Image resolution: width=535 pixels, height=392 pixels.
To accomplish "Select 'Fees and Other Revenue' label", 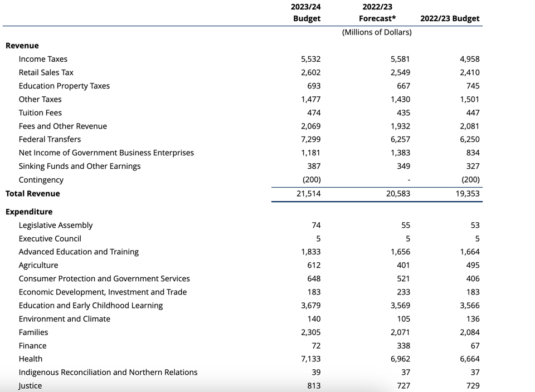I will pyautogui.click(x=63, y=126).
